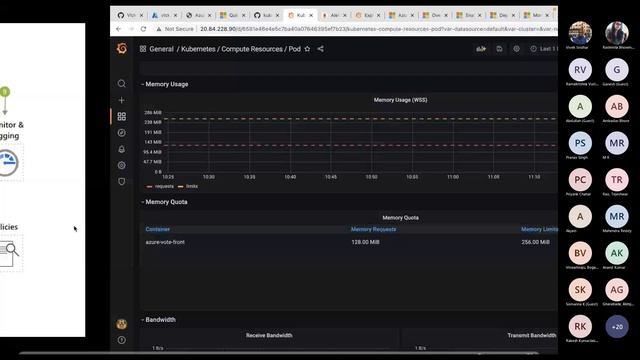The image size is (640, 360).
Task: Click the TR participant avatar
Action: click(x=617, y=180)
